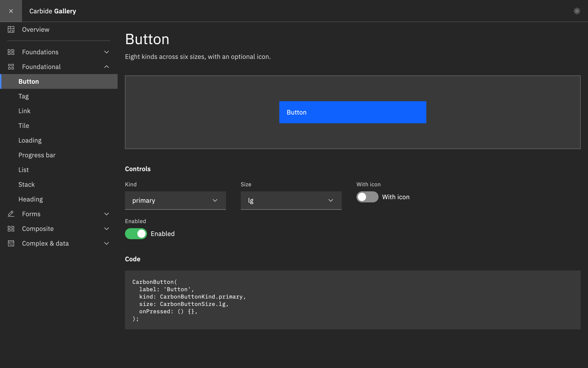The image size is (588, 368).
Task: Navigate to Progress bar page
Action: (59, 155)
